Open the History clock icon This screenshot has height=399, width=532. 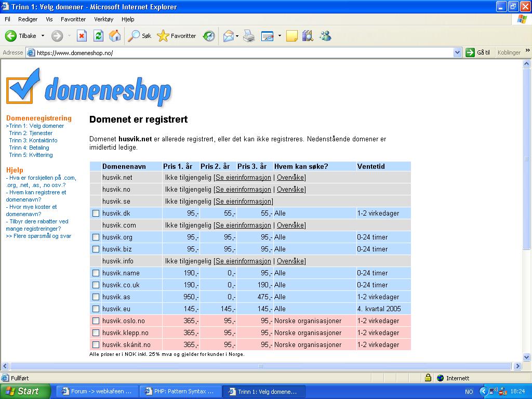point(209,36)
